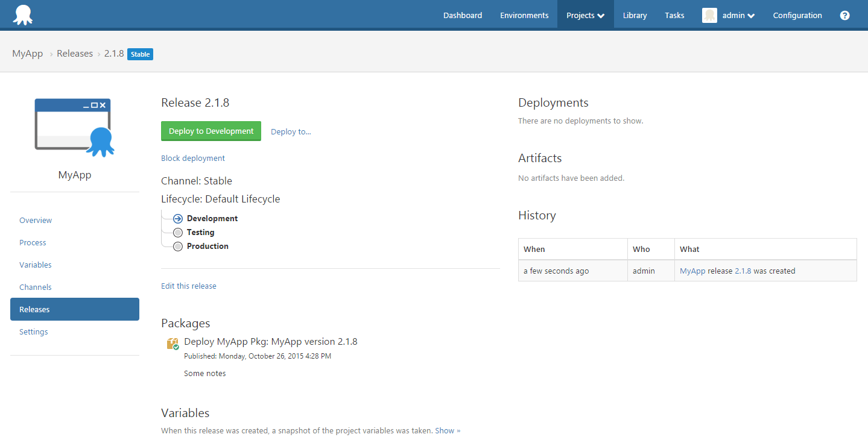Image resolution: width=868 pixels, height=446 pixels.
Task: Go to the Dashboard menu item
Action: pos(463,16)
